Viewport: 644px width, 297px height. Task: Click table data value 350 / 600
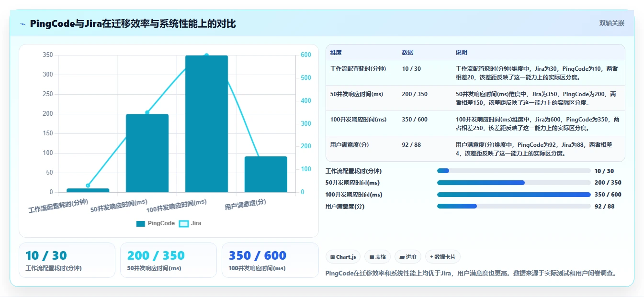coord(415,120)
